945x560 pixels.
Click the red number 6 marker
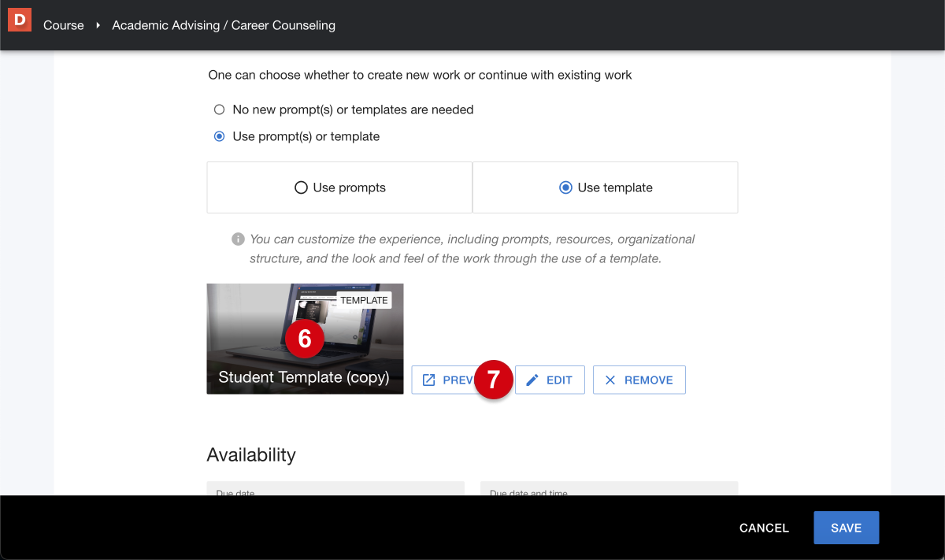(305, 338)
